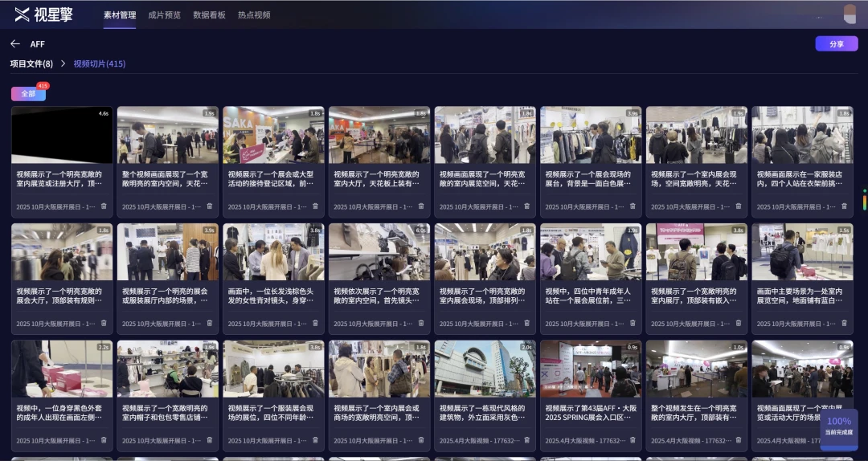Click trash icon on '地面铺有蓝白' clip
Viewport: 868px width, 461px height.
tap(844, 323)
